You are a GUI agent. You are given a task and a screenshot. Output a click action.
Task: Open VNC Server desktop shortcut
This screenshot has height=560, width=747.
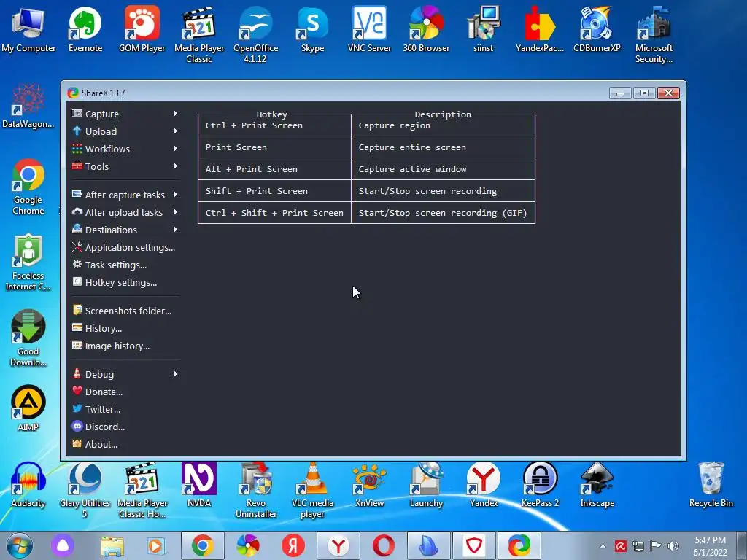pyautogui.click(x=369, y=29)
